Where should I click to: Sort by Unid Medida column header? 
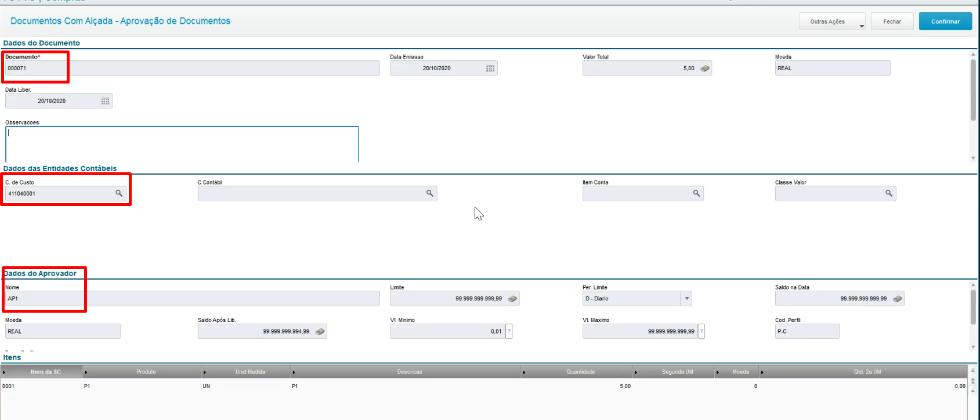(x=250, y=372)
